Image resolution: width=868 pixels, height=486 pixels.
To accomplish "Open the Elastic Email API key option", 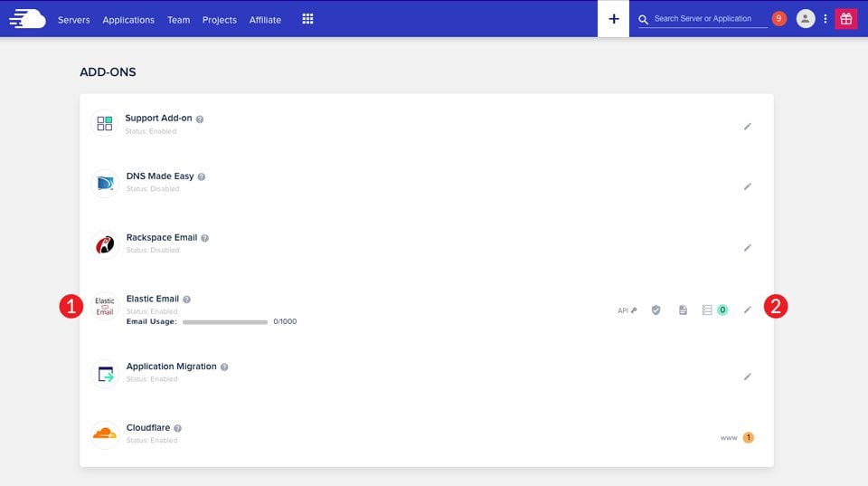I will pyautogui.click(x=627, y=310).
